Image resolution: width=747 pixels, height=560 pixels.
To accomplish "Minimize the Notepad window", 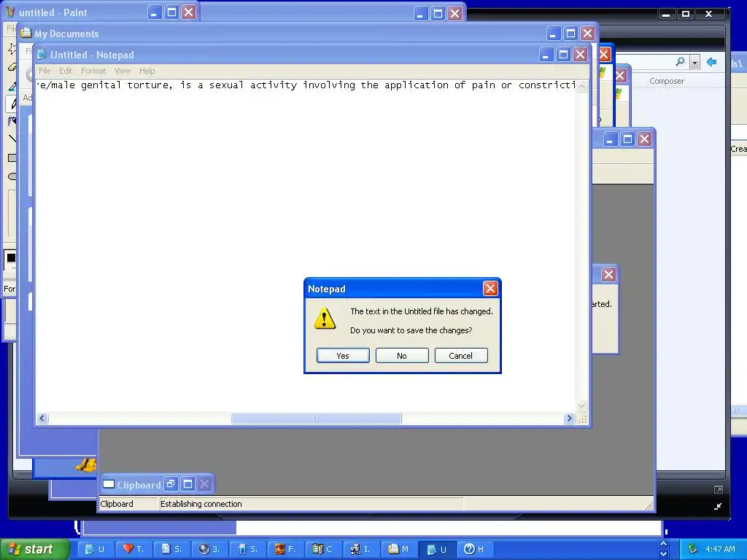I will pos(546,55).
